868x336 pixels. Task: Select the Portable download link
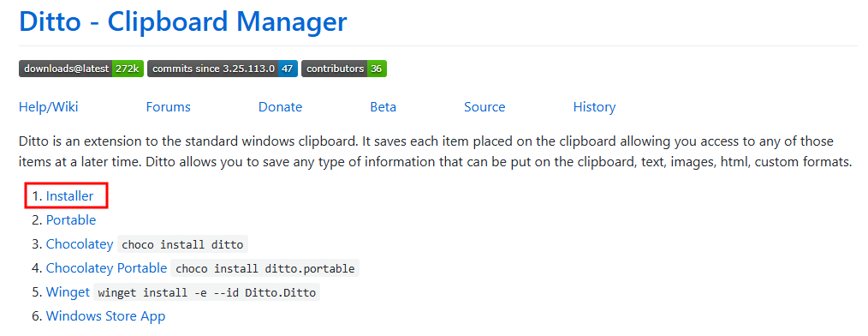point(71,220)
